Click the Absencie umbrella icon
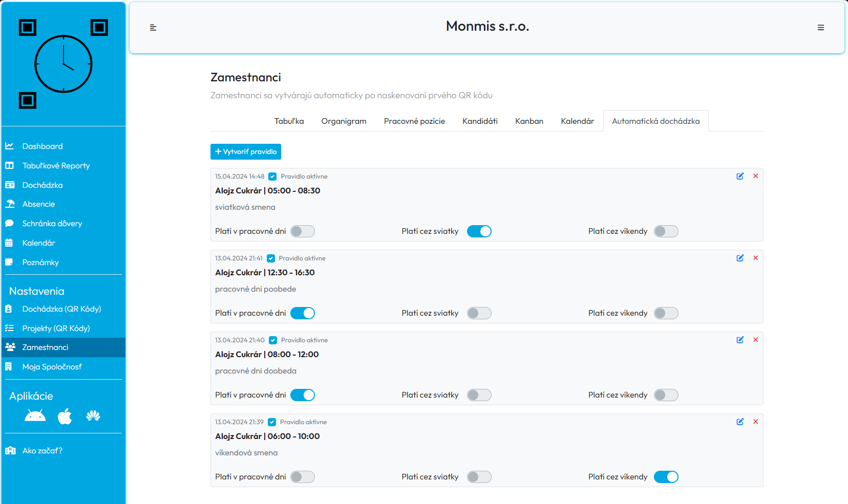 coord(10,204)
